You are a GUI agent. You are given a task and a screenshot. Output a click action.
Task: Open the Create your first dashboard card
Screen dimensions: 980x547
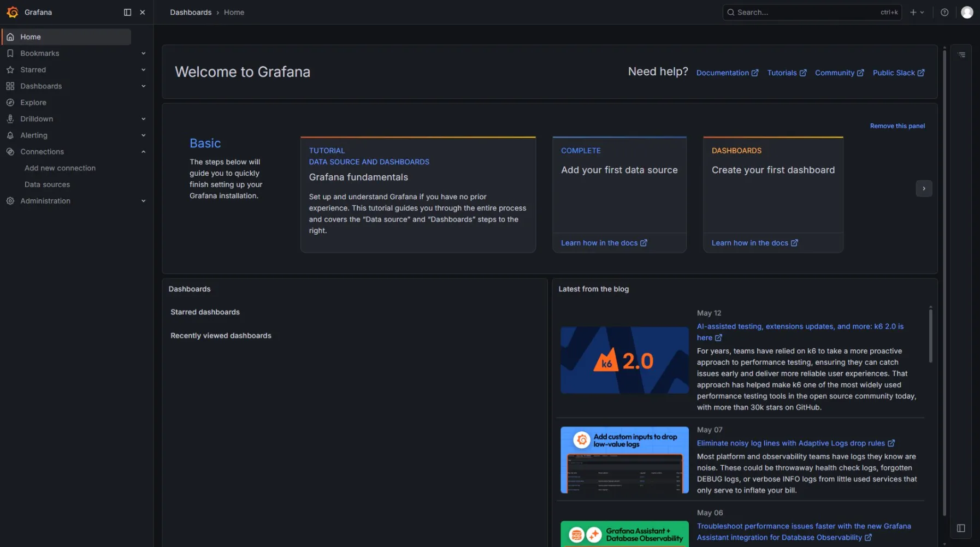tap(773, 185)
